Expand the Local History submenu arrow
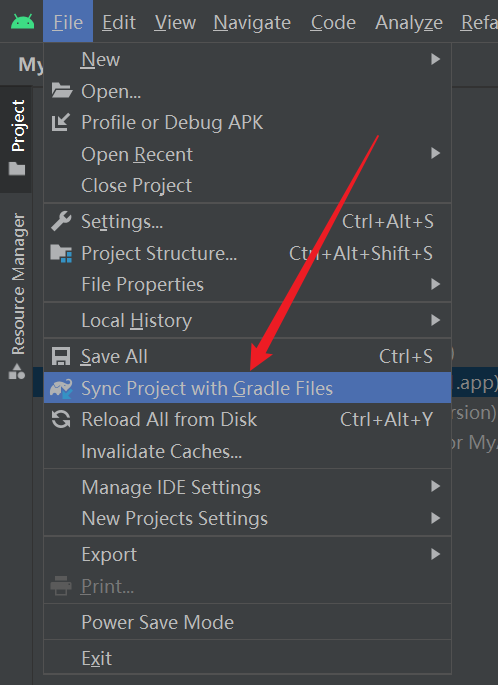Screen dimensions: 498x685 (x=435, y=320)
